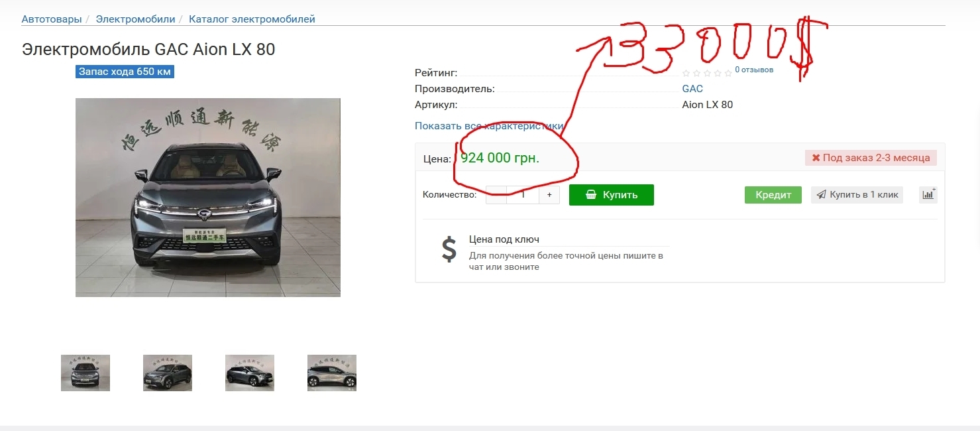Viewport: 980px width, 431px height.
Task: Select the second car thumbnail
Action: point(168,373)
